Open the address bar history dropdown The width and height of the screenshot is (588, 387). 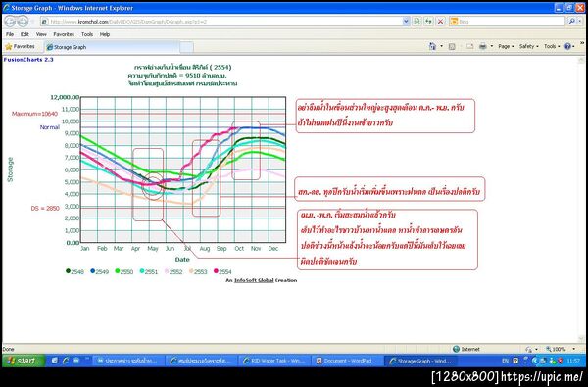pos(406,22)
